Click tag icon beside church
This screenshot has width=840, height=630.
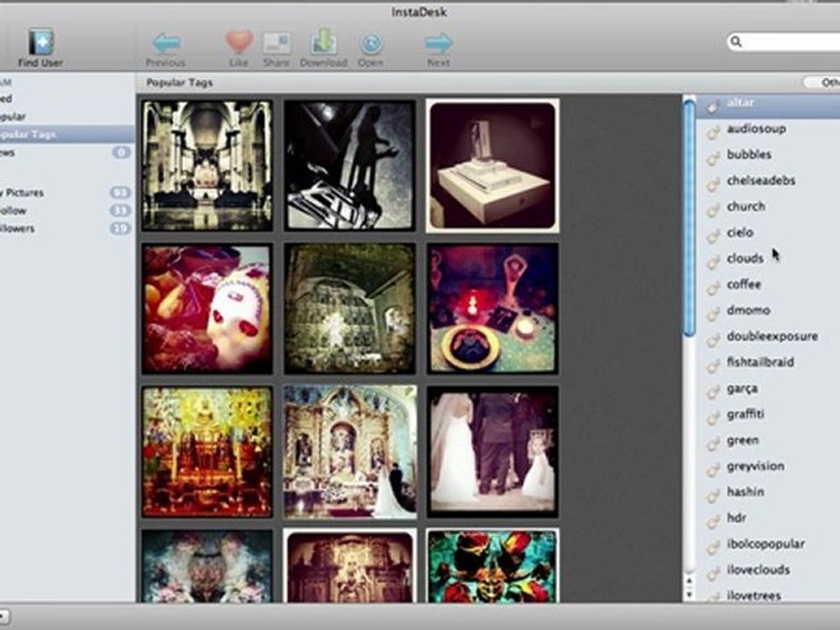712,209
